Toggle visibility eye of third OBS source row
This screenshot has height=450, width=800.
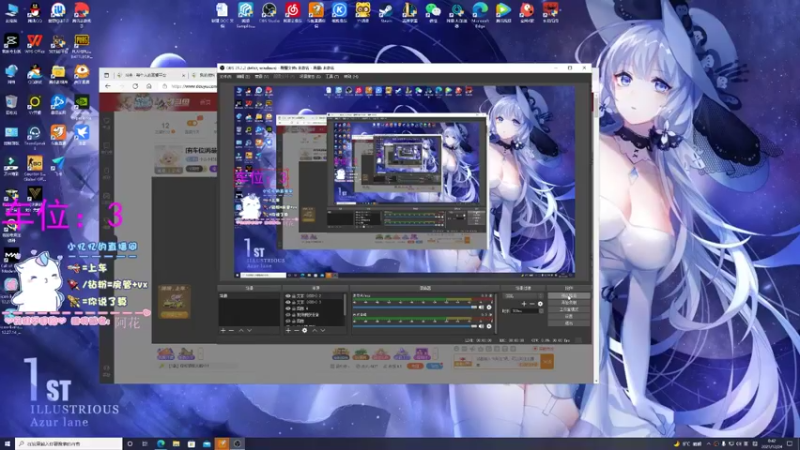[x=288, y=308]
